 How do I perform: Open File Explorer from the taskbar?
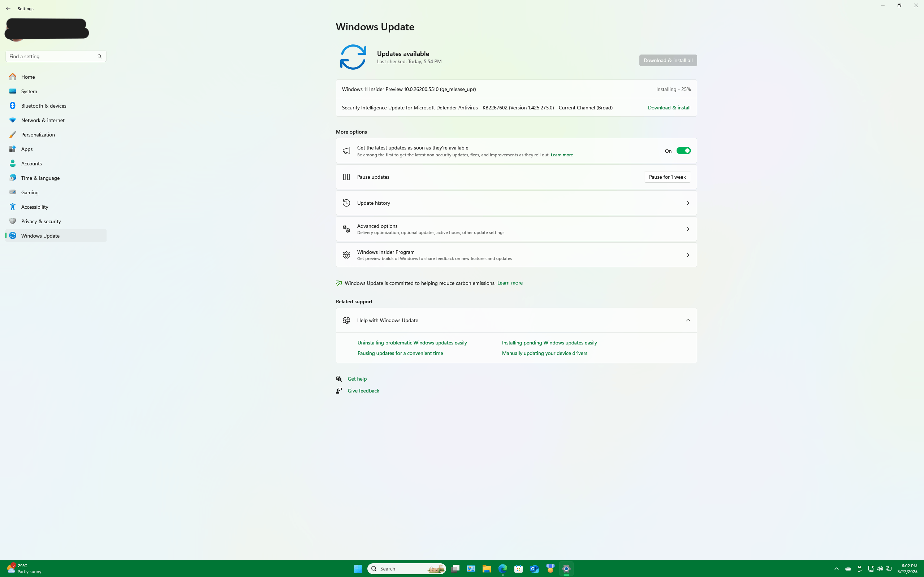[486, 569]
